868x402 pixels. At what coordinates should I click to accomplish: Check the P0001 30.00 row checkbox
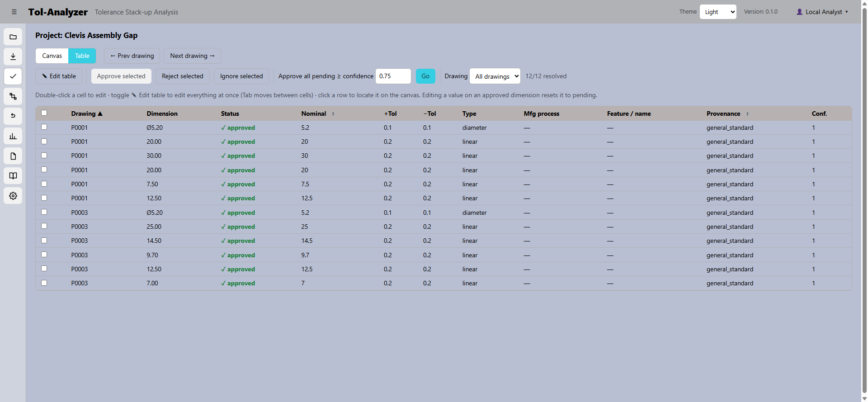[44, 156]
